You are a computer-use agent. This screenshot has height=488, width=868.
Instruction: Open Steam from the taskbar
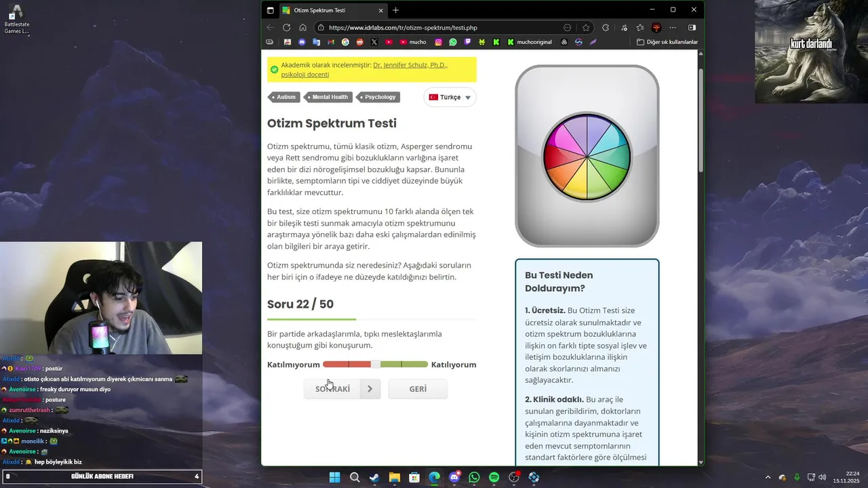[x=374, y=477]
